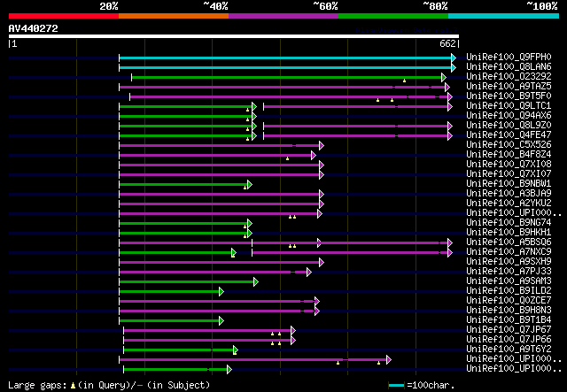Image resolution: width=567 pixels, height=392 pixels.
Task: Open the UniRef100_Q4FE47 subject label
Action: (x=509, y=135)
